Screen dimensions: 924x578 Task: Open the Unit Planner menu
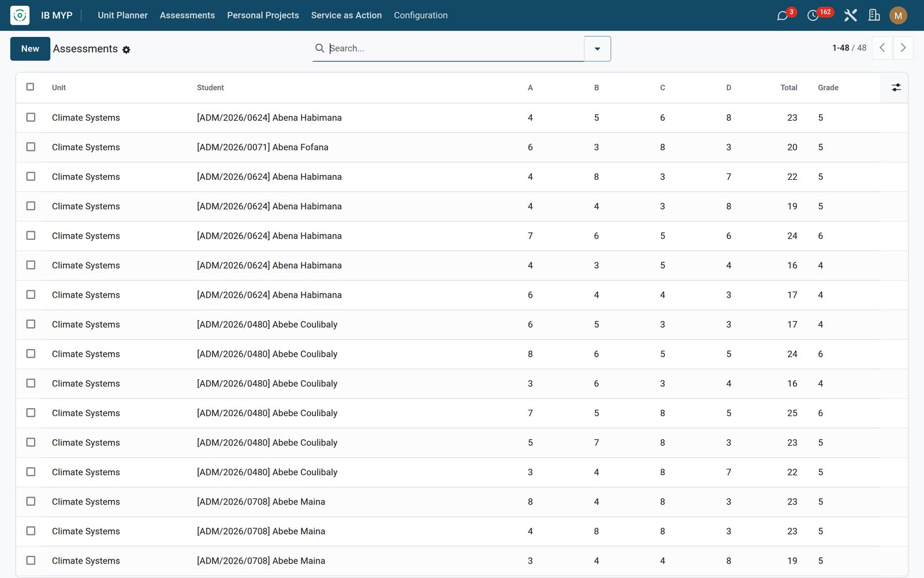pyautogui.click(x=122, y=15)
